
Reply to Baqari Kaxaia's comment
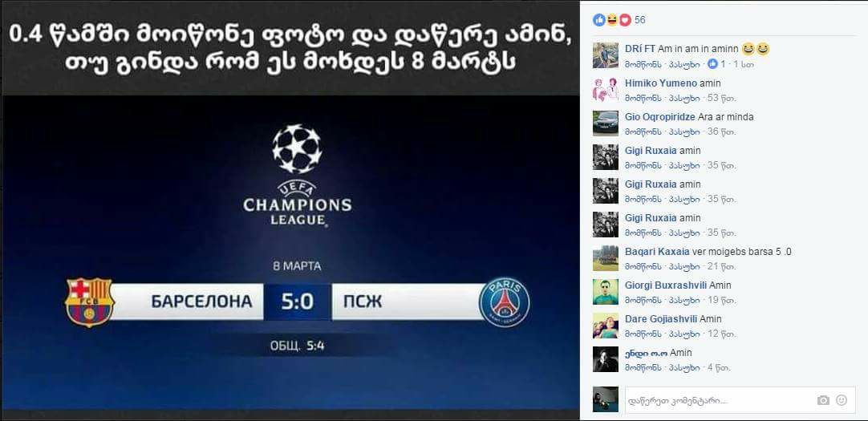[x=684, y=267]
